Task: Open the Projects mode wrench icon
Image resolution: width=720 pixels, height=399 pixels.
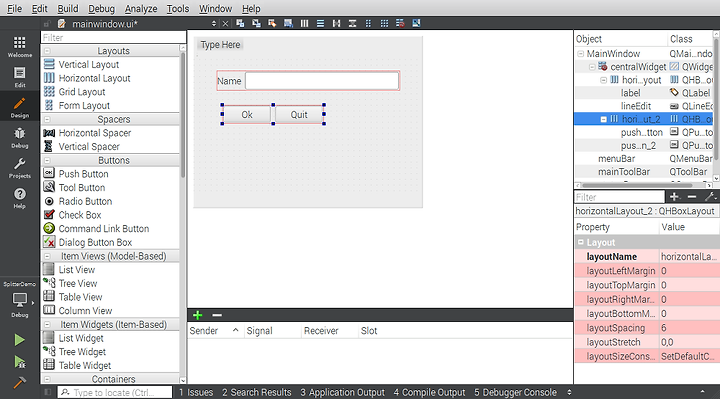Action: point(20,168)
